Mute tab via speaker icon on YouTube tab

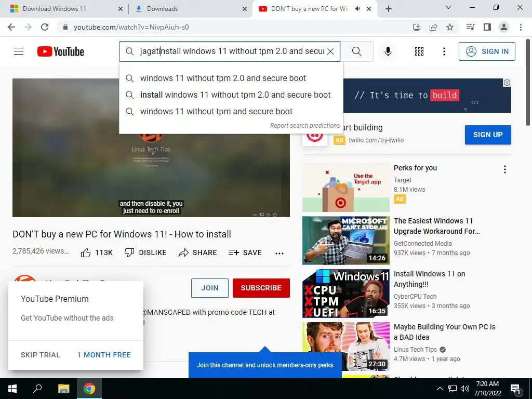pos(357,9)
